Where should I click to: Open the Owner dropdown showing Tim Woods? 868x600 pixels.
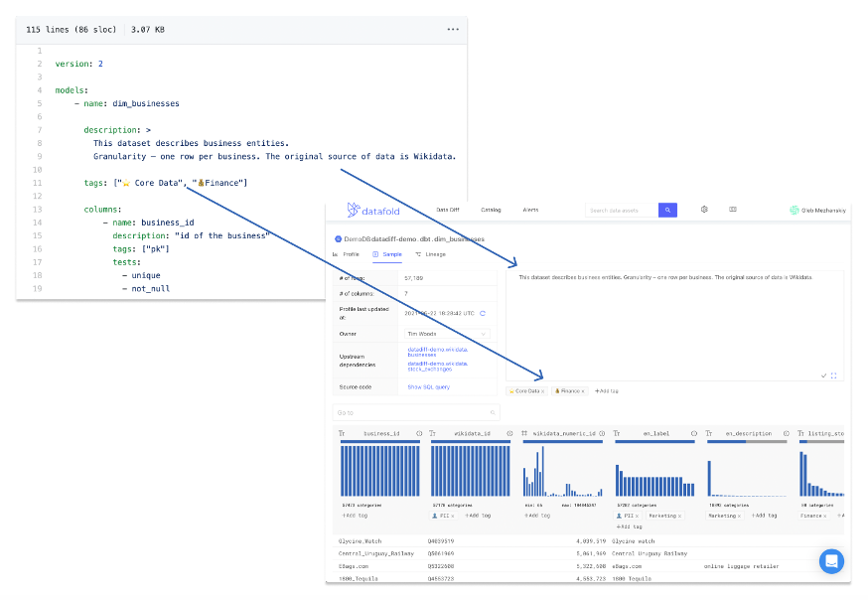click(x=448, y=334)
